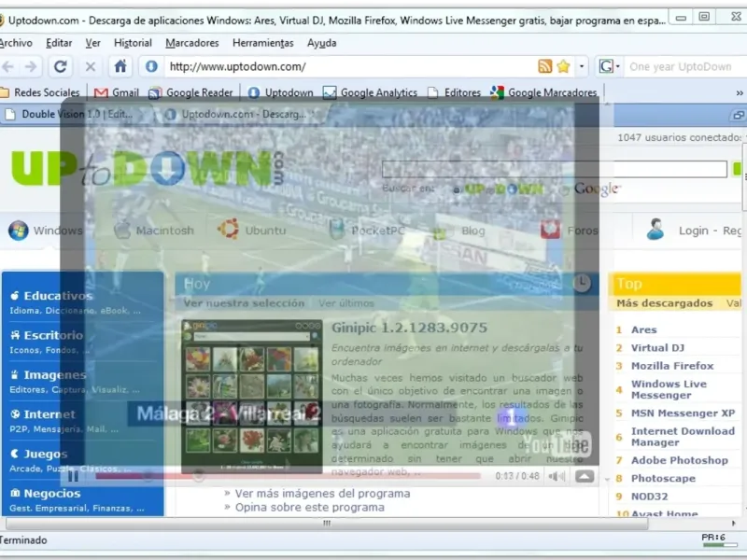The width and height of the screenshot is (747, 560).
Task: Open the Uptodown bookmark in toolbar
Action: click(x=281, y=92)
